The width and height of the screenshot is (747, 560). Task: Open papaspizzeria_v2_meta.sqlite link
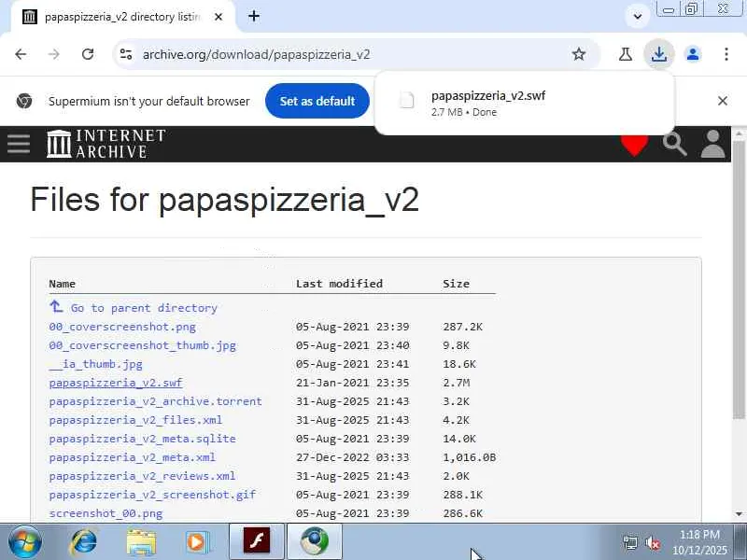click(x=143, y=439)
